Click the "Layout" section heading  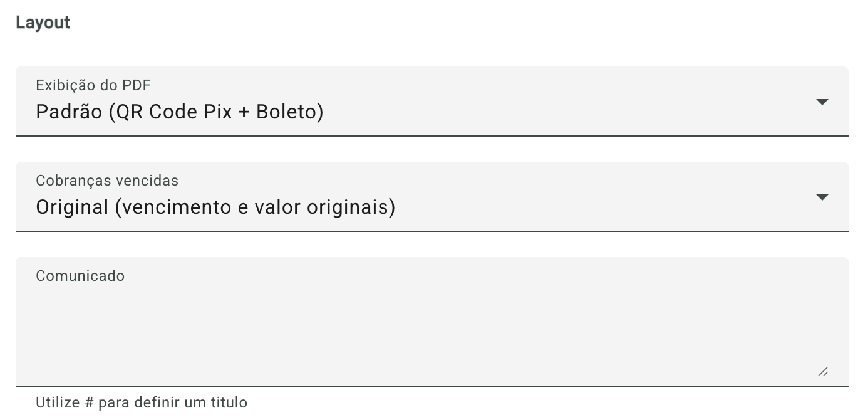43,23
